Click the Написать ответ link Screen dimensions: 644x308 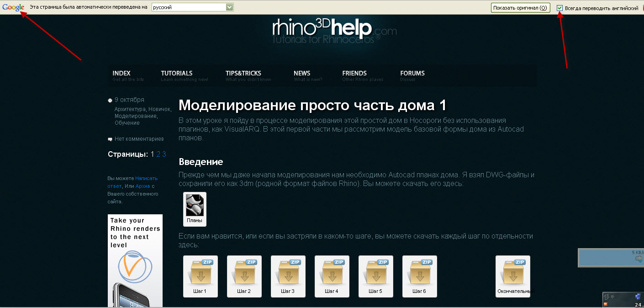132,182
